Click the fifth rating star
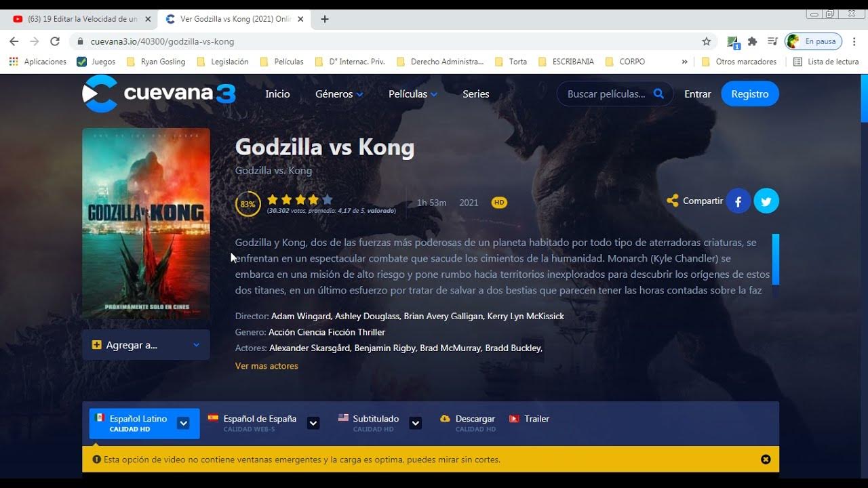This screenshot has height=488, width=868. pos(328,199)
